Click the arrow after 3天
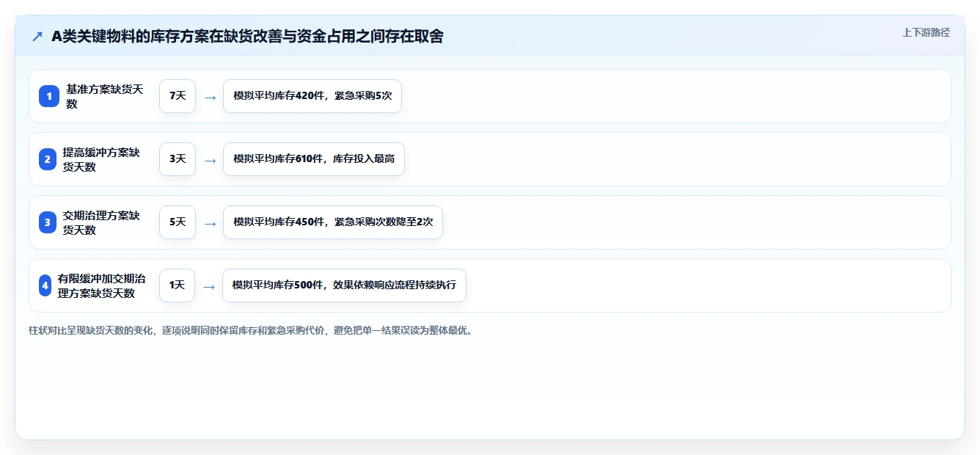The height and width of the screenshot is (455, 980). [x=210, y=160]
